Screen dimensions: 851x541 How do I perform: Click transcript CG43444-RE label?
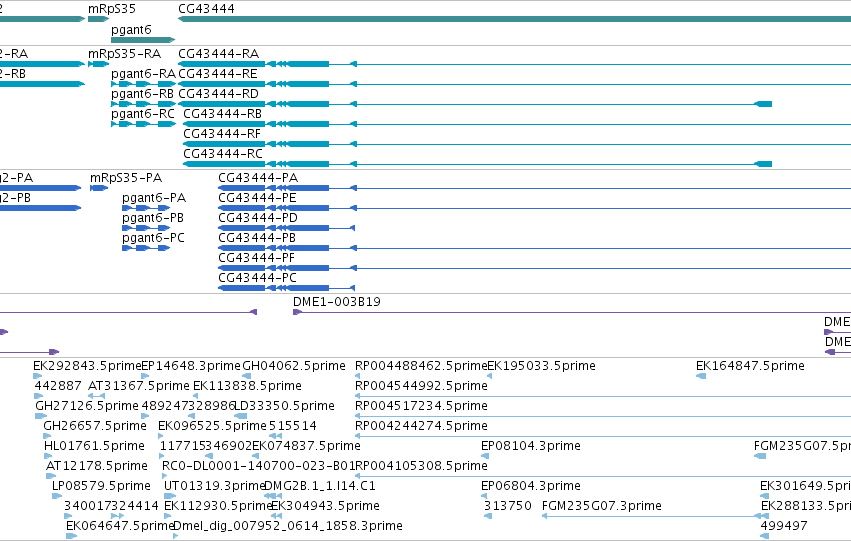tap(218, 74)
